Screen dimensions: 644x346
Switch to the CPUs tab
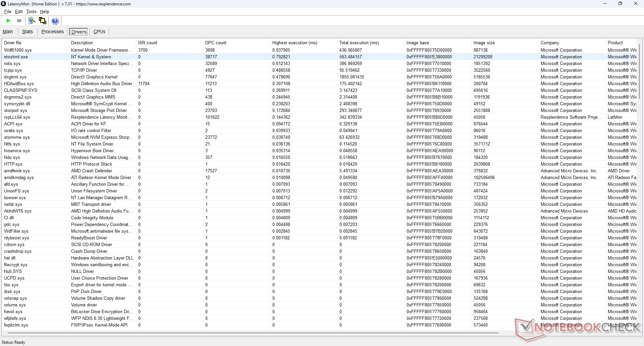pyautogui.click(x=99, y=32)
